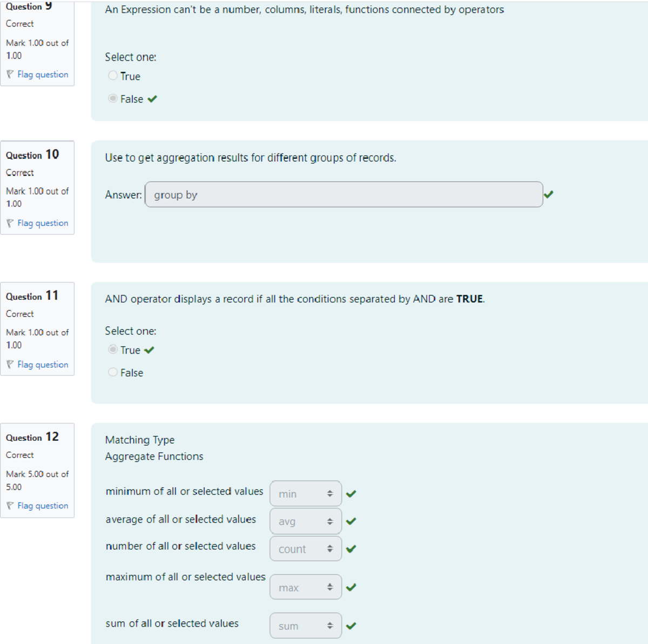Click the text 'maximum of all or selected values'

click(x=186, y=577)
